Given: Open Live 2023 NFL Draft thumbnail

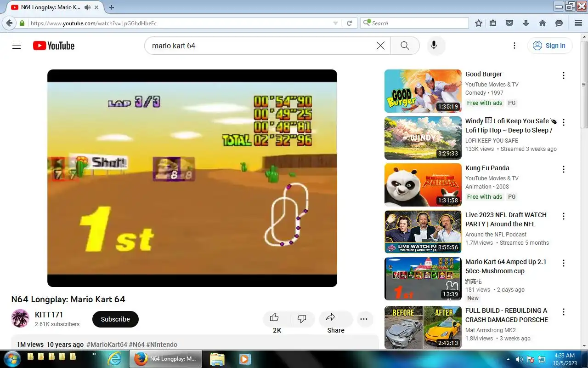Looking at the screenshot, I should [x=423, y=232].
